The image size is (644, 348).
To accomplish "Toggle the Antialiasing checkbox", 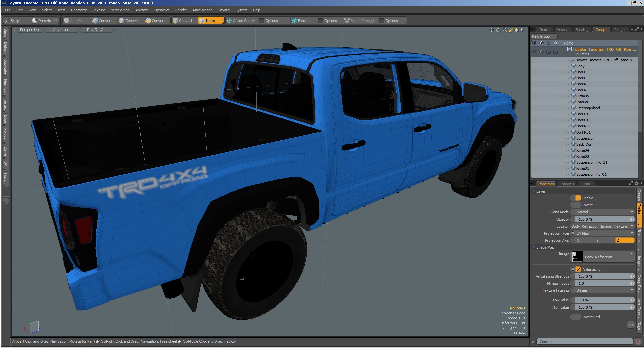I will 578,269.
